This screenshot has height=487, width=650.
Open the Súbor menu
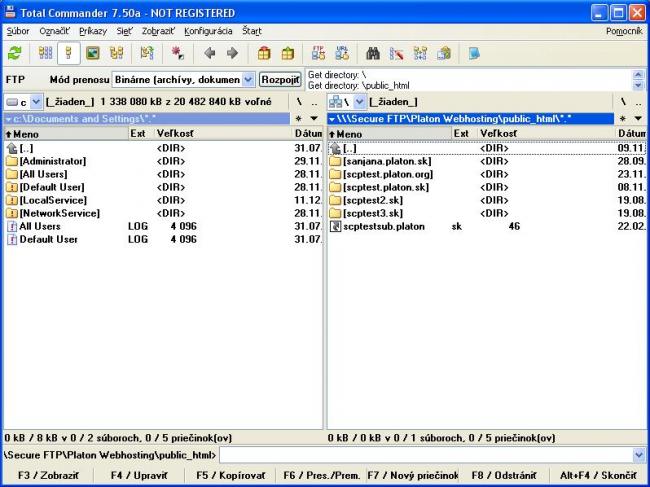click(18, 31)
